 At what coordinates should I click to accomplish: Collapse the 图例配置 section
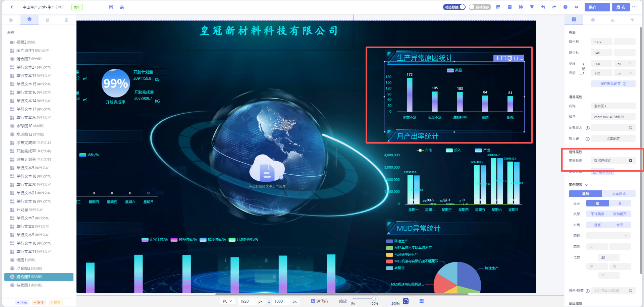coord(586,185)
